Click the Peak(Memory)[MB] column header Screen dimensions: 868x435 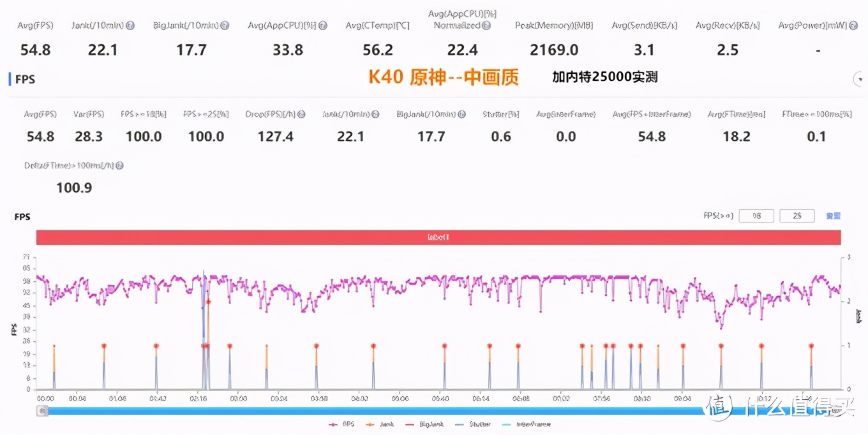[x=554, y=26]
